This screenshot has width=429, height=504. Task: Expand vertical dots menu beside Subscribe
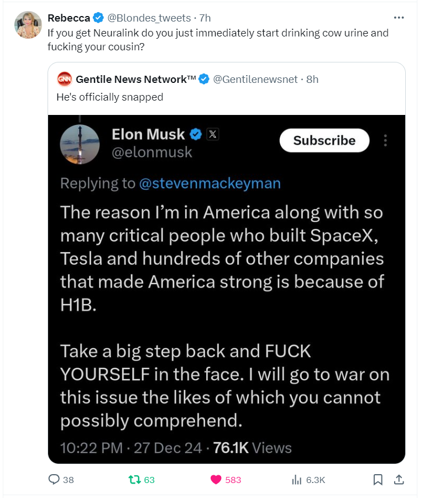click(x=385, y=140)
